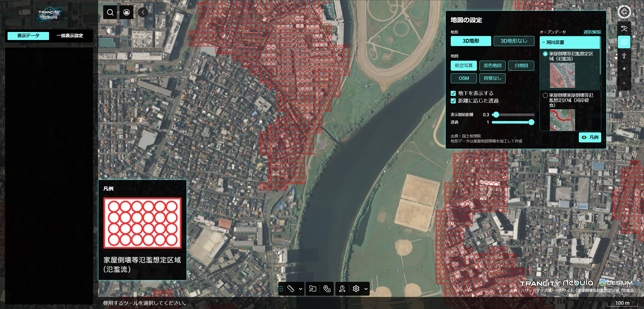
Task: Choose the 淡色地図 map style
Action: 492,66
